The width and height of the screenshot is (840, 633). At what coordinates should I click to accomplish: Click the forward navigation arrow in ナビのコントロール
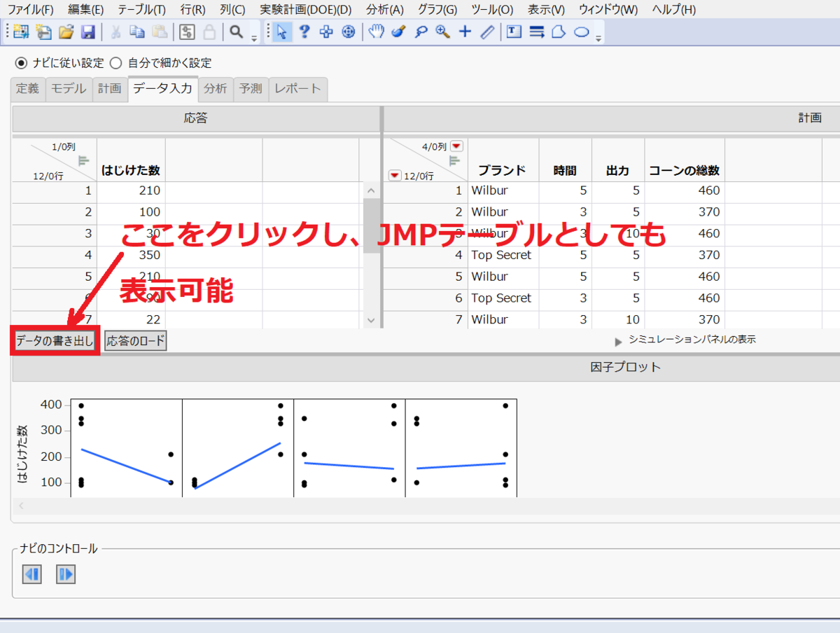point(65,574)
